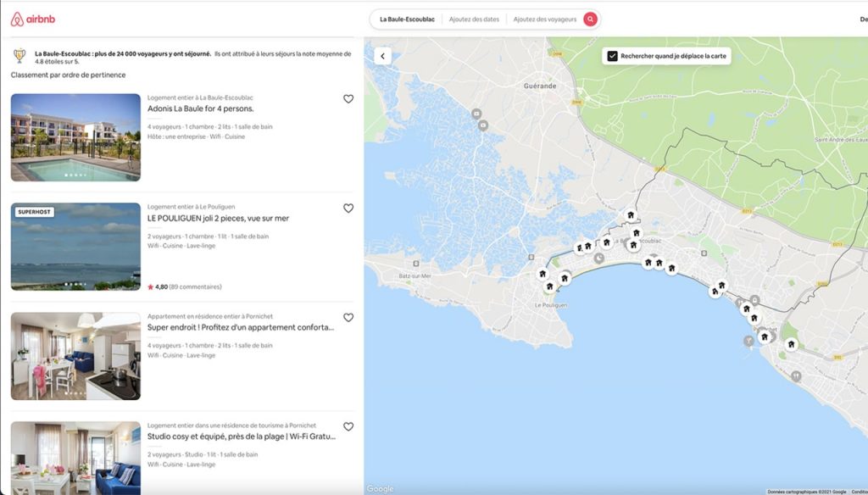The height and width of the screenshot is (495, 868).
Task: Select the easternmost house marker on the map
Action: [x=791, y=344]
